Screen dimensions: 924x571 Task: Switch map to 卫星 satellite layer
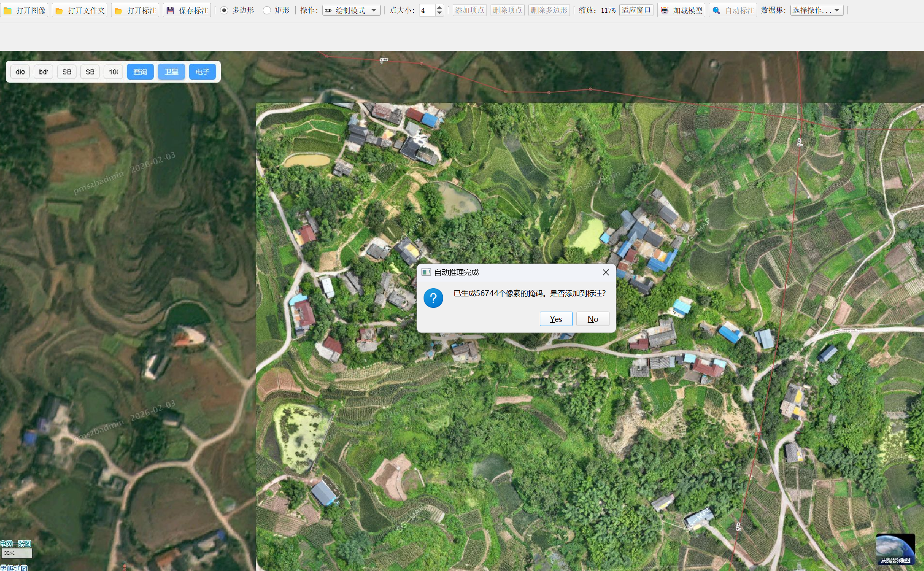click(171, 72)
